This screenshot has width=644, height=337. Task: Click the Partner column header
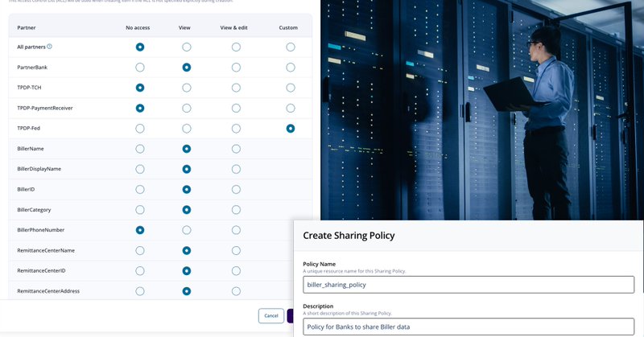click(x=27, y=27)
